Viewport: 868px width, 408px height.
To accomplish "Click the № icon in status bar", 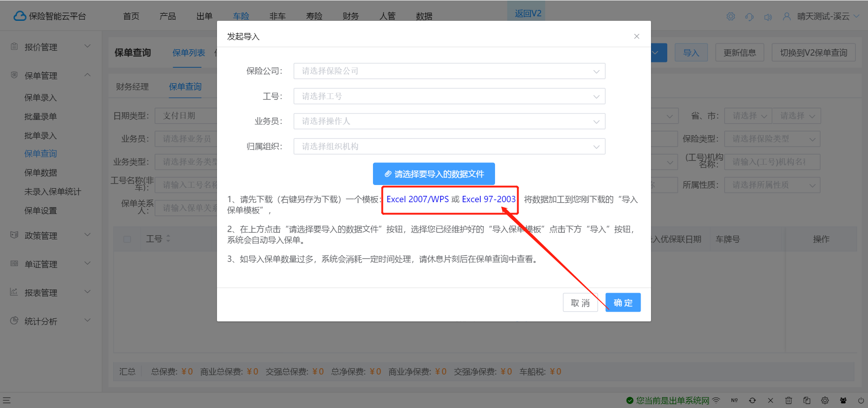I will [x=734, y=400].
